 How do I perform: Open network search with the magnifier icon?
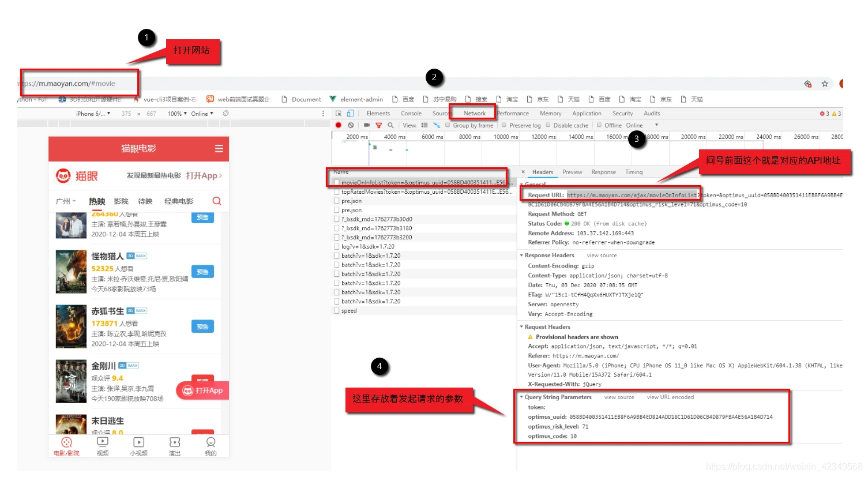390,125
